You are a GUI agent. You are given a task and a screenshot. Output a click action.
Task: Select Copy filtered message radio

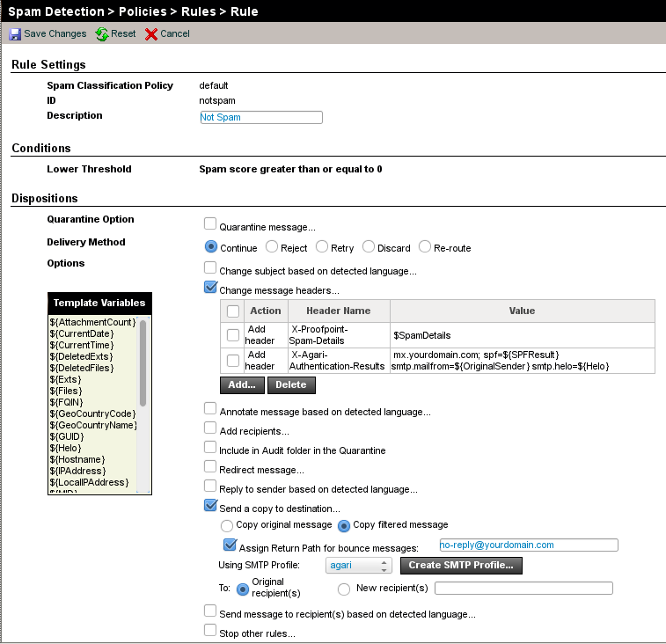click(x=344, y=526)
